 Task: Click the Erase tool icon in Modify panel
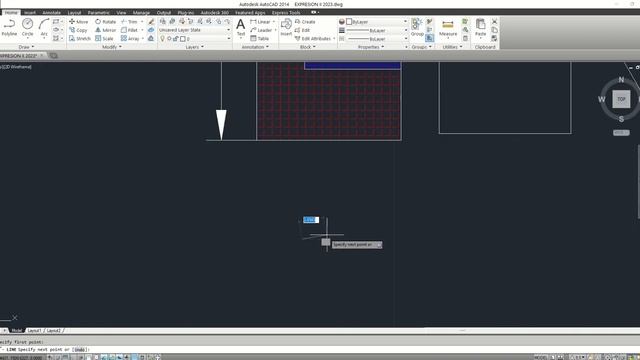(151, 22)
